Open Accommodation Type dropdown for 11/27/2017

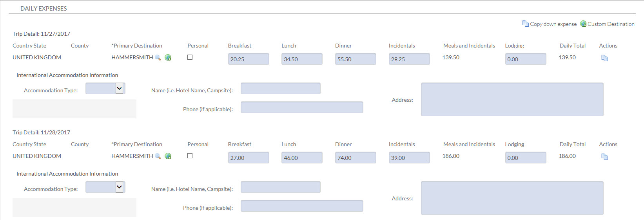[x=120, y=89]
